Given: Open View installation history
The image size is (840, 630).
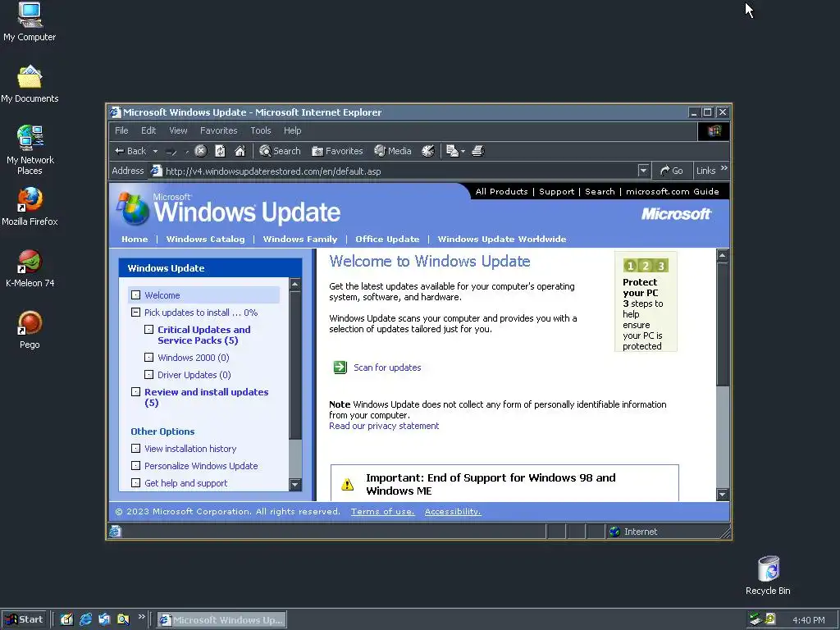Looking at the screenshot, I should point(190,449).
